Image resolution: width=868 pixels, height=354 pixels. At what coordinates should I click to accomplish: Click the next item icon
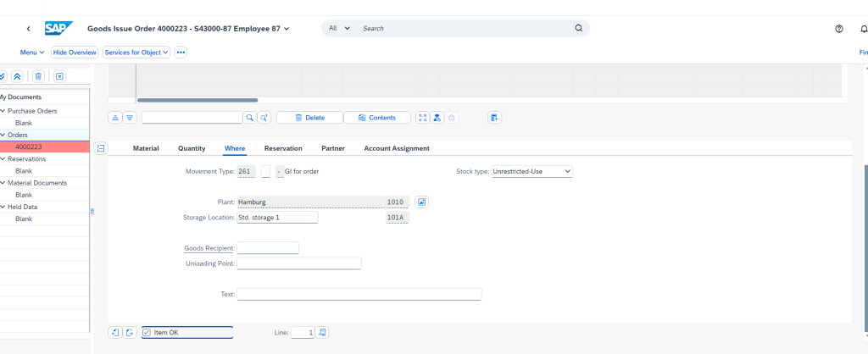pyautogui.click(x=130, y=333)
